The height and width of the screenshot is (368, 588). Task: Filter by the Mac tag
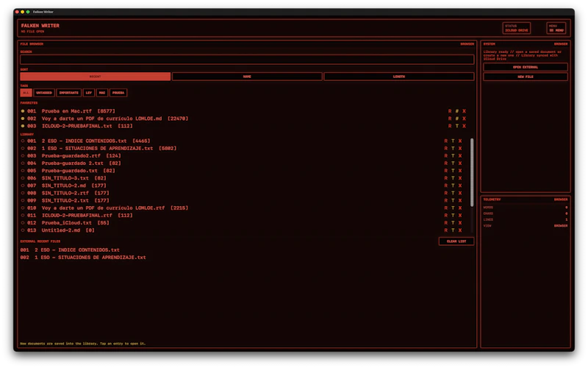pos(102,93)
